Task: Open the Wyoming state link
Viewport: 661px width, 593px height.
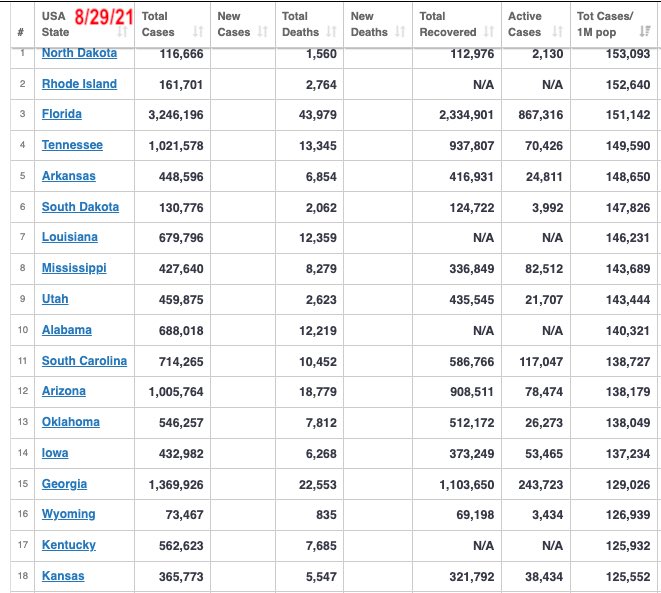Action: point(68,514)
